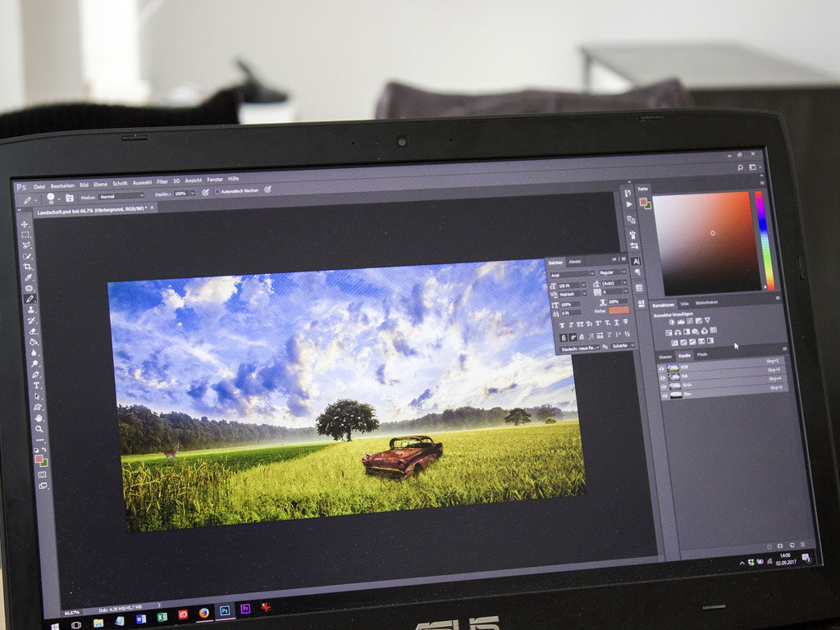Click the text Farbe color swatch
Screen dimensions: 840x630
(619, 310)
